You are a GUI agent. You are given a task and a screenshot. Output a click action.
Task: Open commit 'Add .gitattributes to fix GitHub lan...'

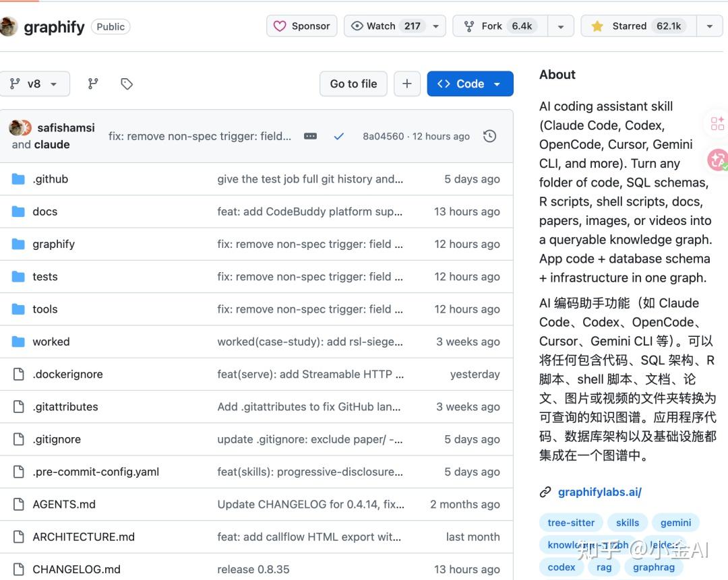[309, 406]
